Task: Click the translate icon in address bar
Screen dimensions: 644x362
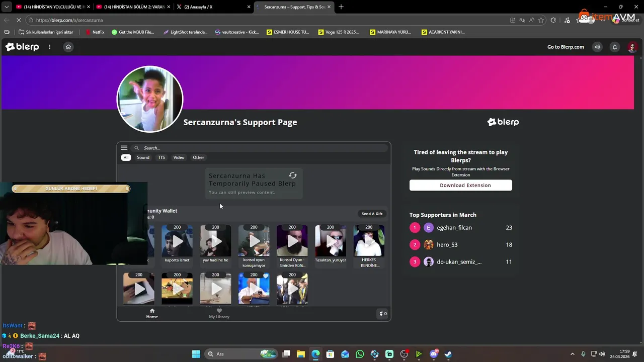Action: coord(522,20)
